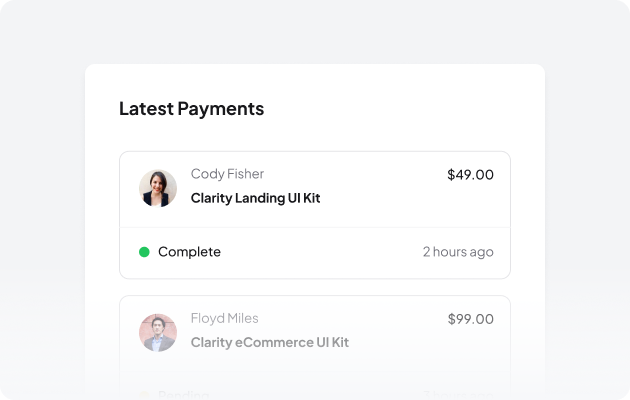Viewport: 630px width, 400px height.
Task: Click the $99.00 payment amount
Action: pyautogui.click(x=470, y=318)
